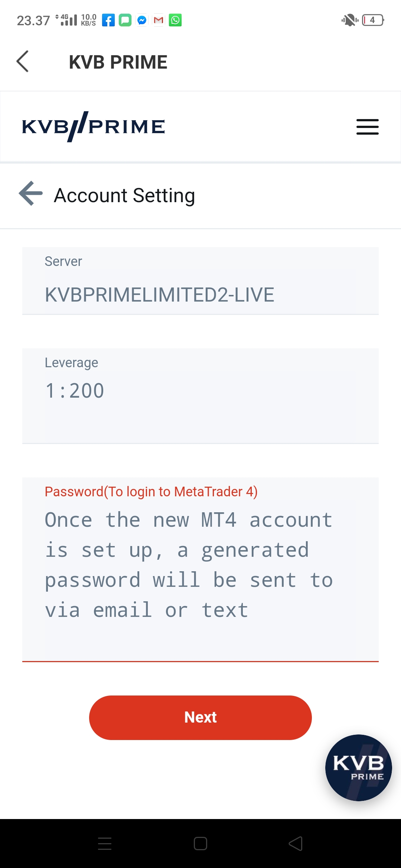
Task: Select the Server KVBPRIMELIMITED2-LIVE field
Action: coord(200,281)
